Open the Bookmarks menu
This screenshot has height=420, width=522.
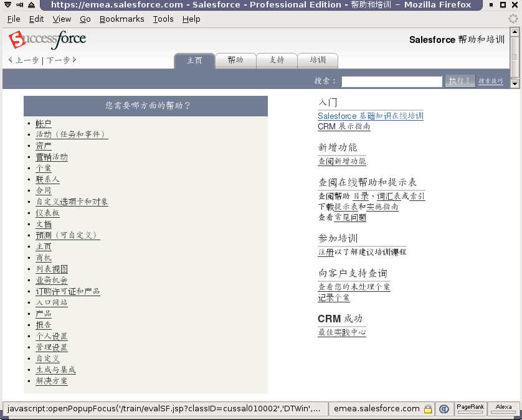[122, 19]
